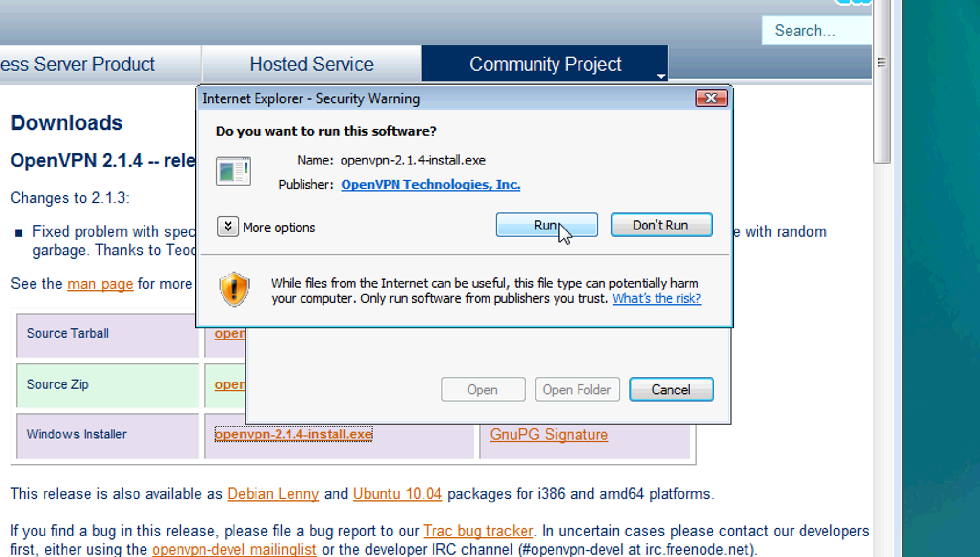Click the Source Zip table cell
The image size is (980, 557).
coord(108,385)
